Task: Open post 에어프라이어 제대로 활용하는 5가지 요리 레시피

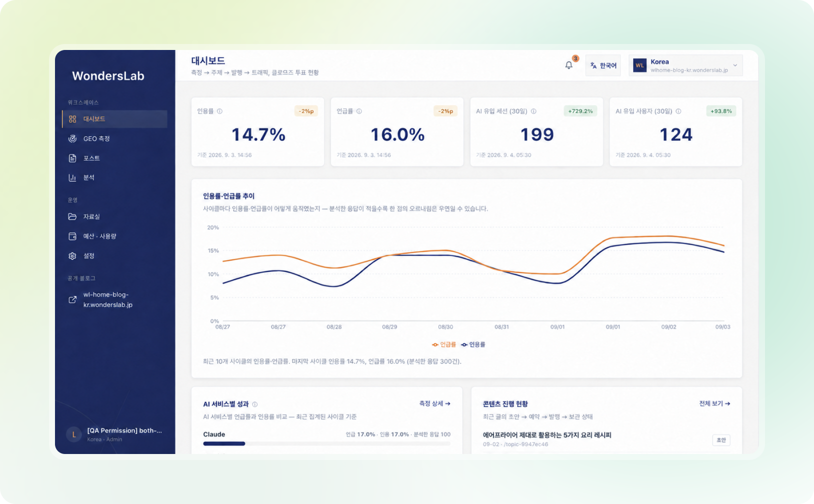Action: pos(547,435)
